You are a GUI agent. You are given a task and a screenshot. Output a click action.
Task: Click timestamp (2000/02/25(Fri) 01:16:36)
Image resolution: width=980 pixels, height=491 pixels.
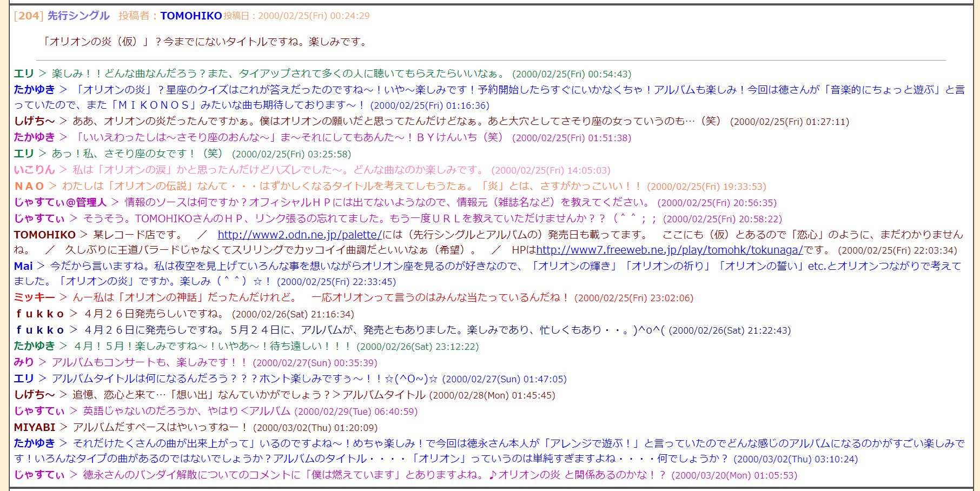tap(429, 105)
